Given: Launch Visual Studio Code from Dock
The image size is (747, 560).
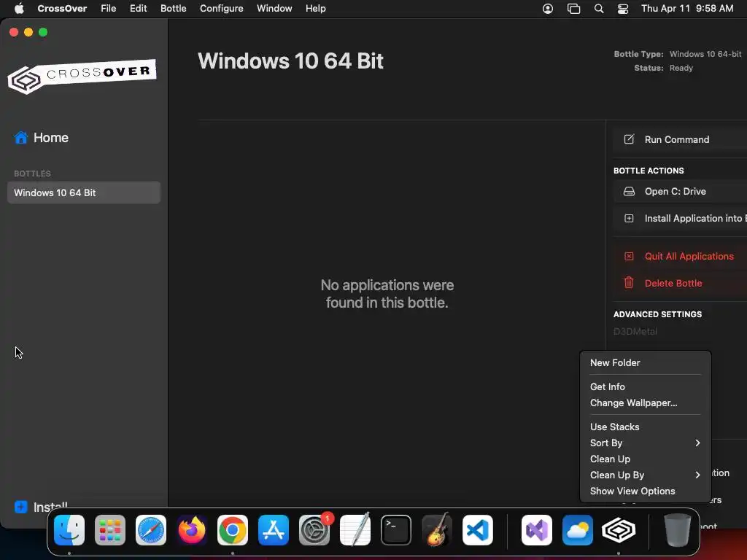Looking at the screenshot, I should coord(478,530).
